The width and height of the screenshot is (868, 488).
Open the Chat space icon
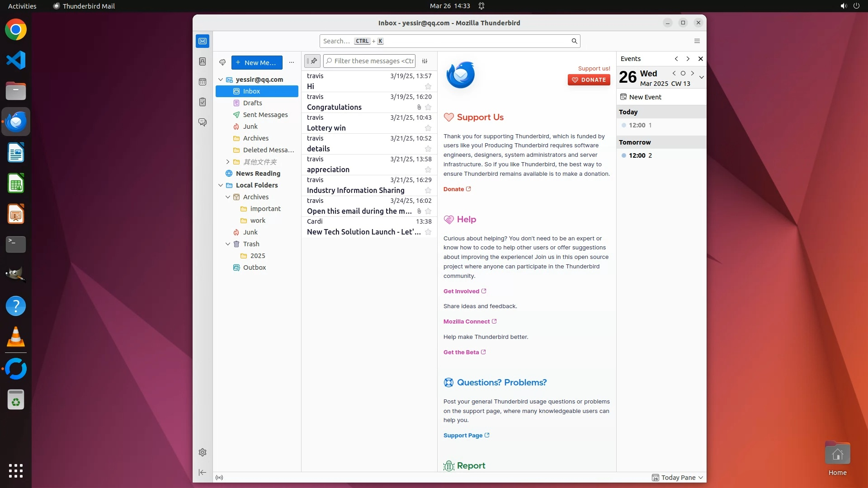pyautogui.click(x=203, y=122)
